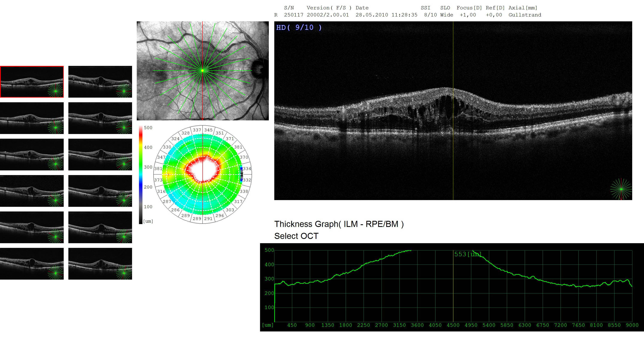
Task: Open the left-column thumbnail in the third row
Action: [32, 155]
